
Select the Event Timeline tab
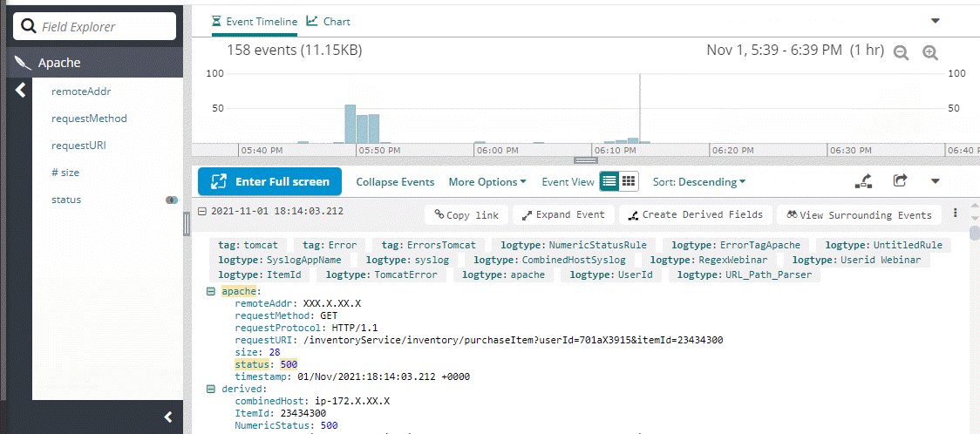(255, 21)
